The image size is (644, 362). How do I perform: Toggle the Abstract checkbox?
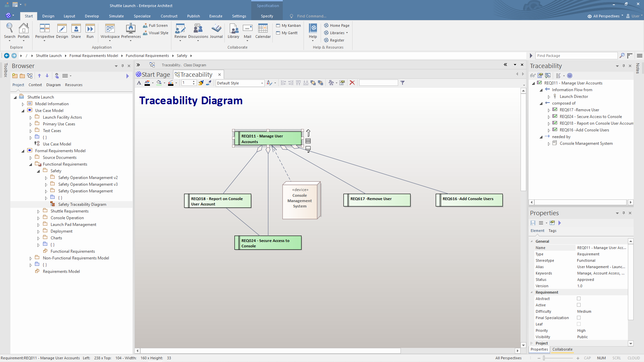(579, 299)
